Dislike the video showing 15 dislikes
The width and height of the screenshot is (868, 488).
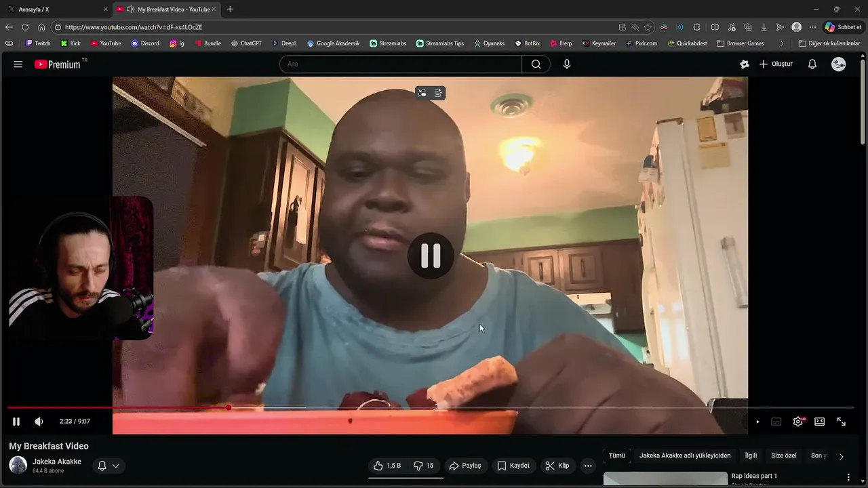click(424, 466)
